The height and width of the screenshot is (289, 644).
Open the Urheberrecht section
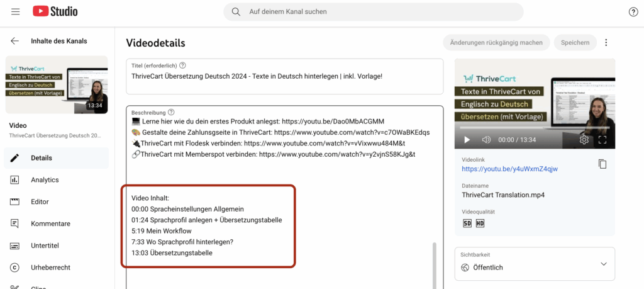coord(56,268)
